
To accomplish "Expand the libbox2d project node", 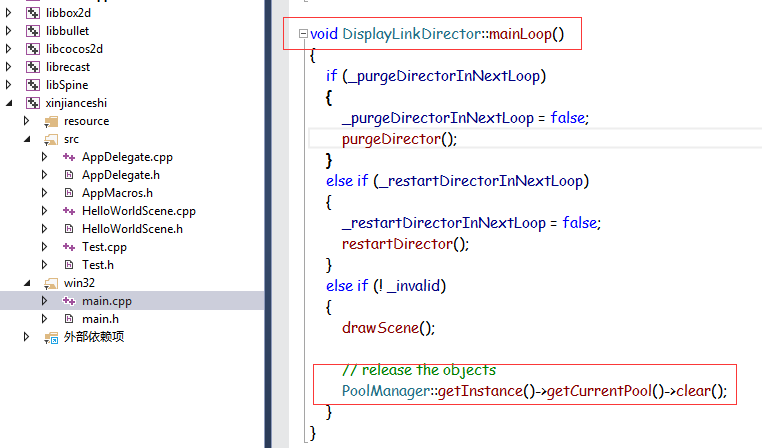I will point(8,13).
